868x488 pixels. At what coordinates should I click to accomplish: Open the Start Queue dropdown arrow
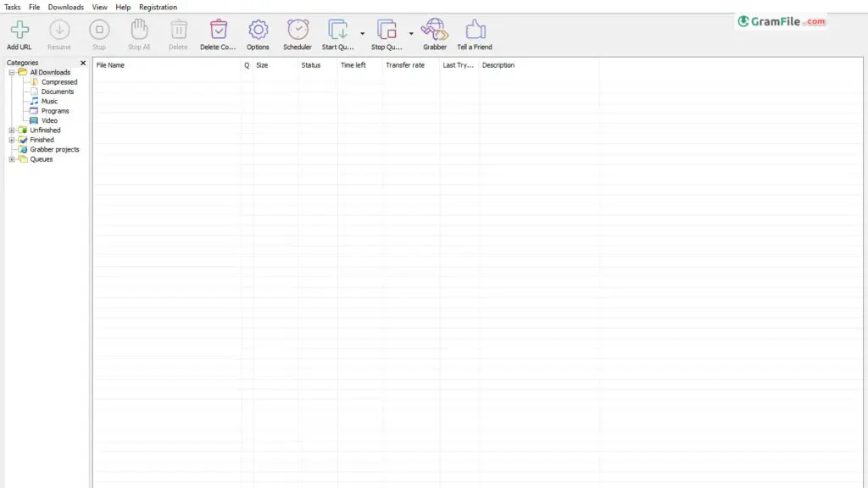(363, 35)
